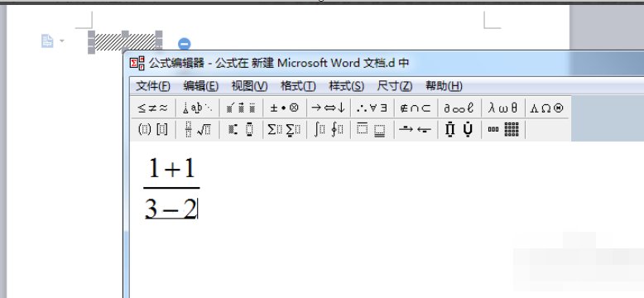Open the 格式(T) menu
The width and height of the screenshot is (644, 298).
coord(298,86)
